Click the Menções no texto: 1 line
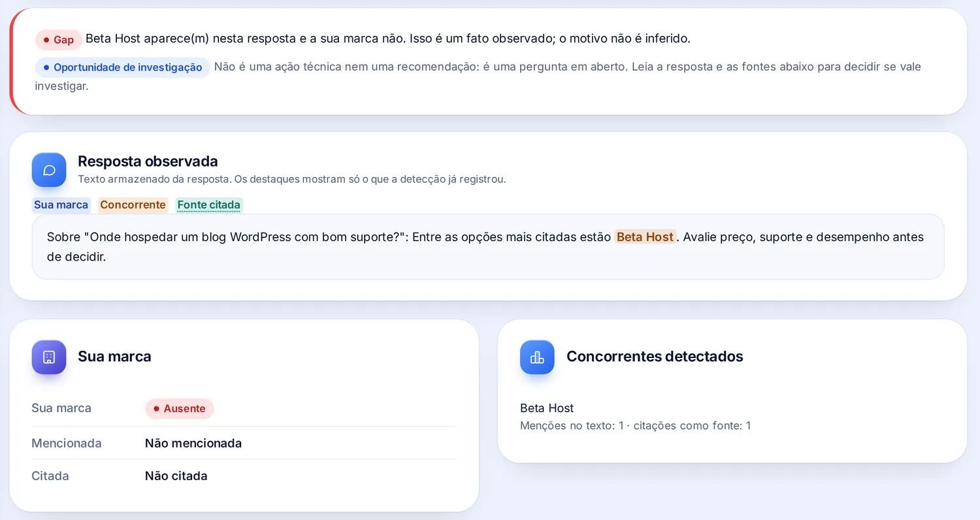The height and width of the screenshot is (520, 980). point(635,426)
